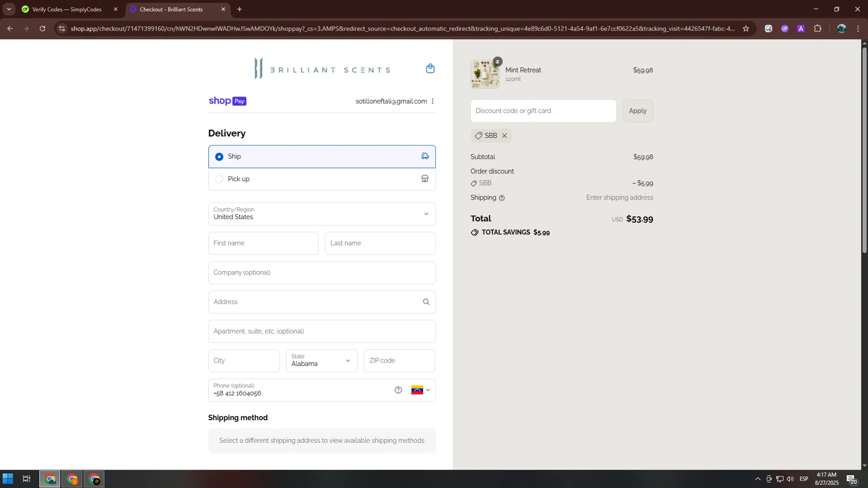
Task: Click the Mint Retreat product thumbnail
Action: pos(485,74)
